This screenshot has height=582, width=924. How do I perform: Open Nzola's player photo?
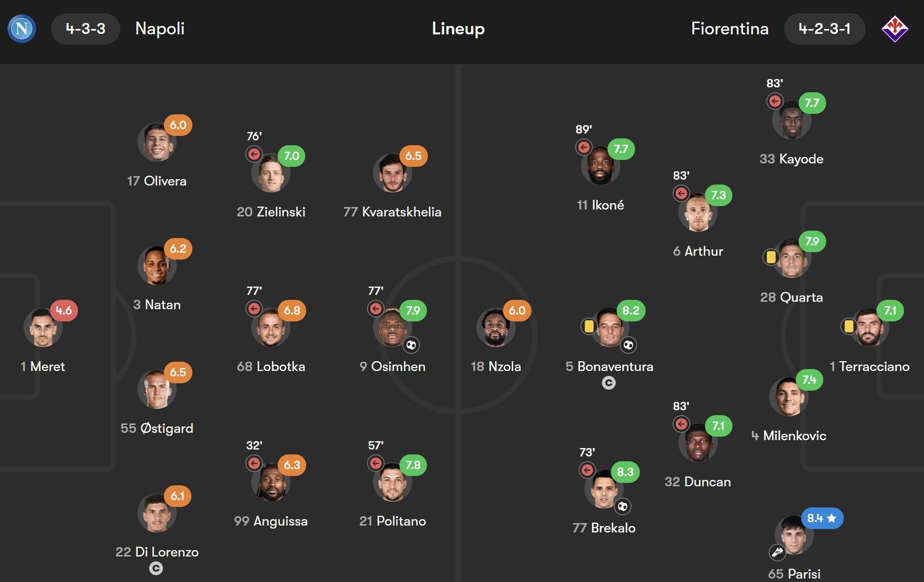point(495,328)
